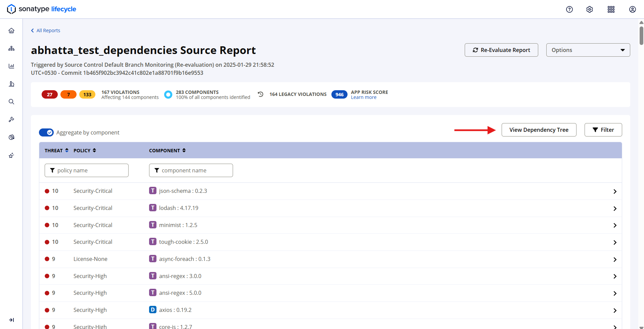Screen dimensions: 644x329
Task: Open the pie chart icon in sidebar
Action: coord(11,137)
